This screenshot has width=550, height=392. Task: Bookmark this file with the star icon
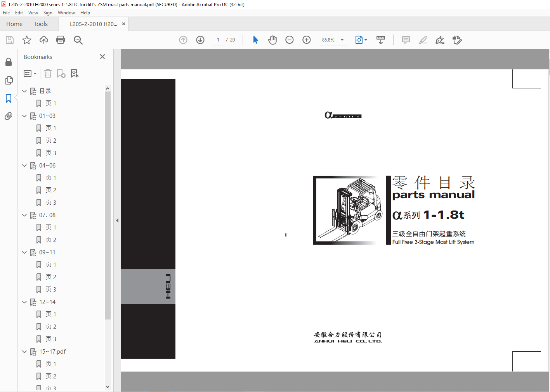click(27, 40)
